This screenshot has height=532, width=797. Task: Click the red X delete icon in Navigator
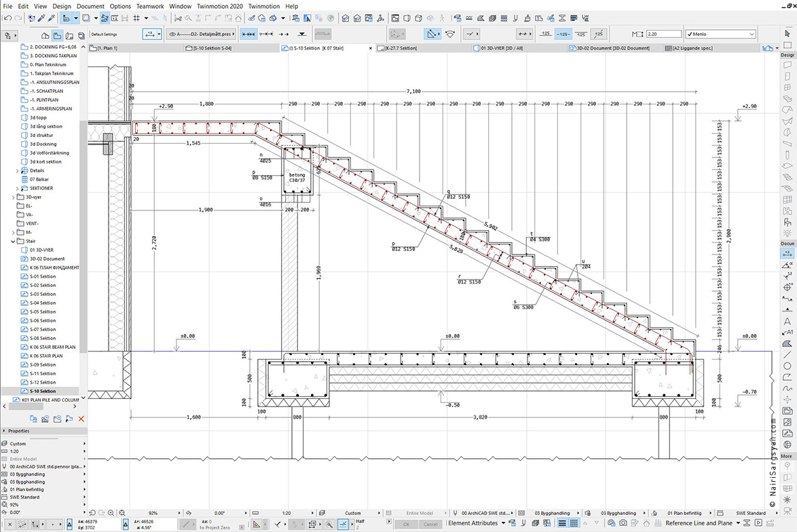81,419
